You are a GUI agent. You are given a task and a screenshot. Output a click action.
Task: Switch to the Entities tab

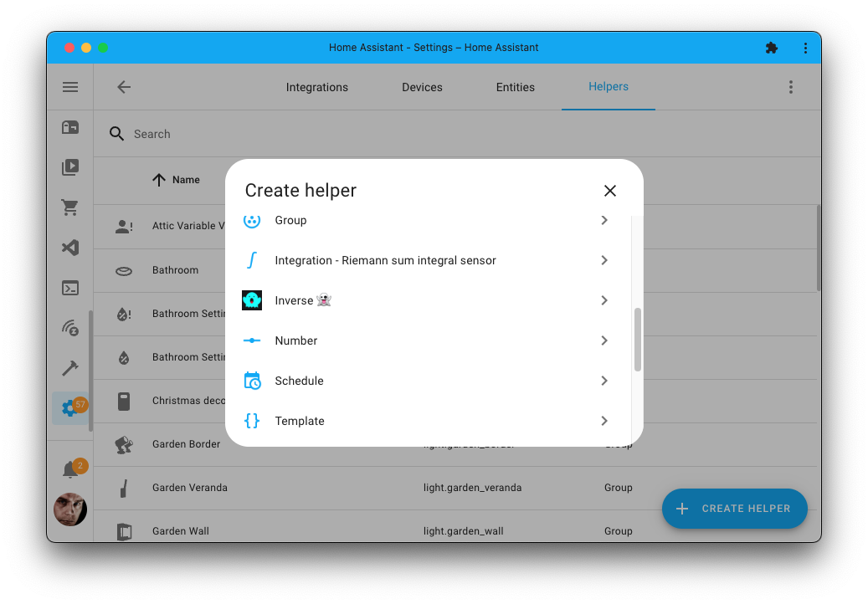point(515,87)
